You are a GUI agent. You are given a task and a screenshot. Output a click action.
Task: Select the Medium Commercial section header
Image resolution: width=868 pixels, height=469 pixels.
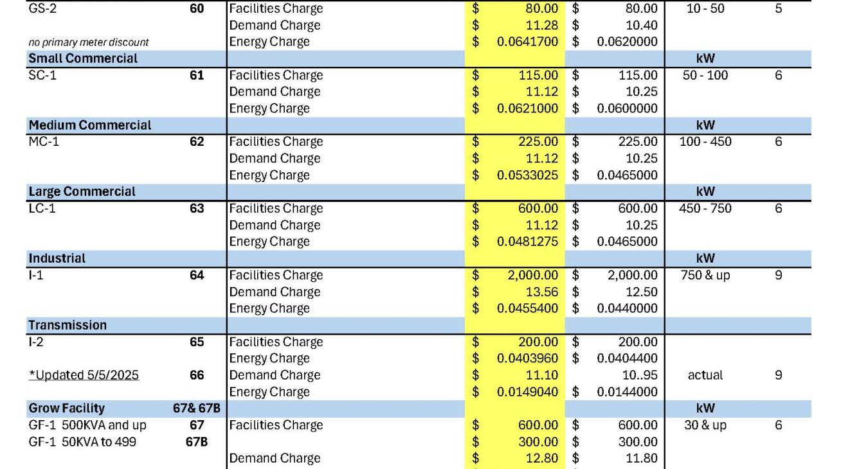90,125
